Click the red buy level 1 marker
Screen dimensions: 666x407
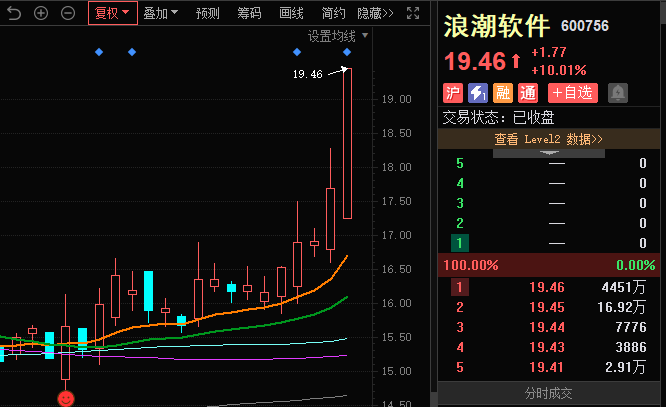click(460, 287)
